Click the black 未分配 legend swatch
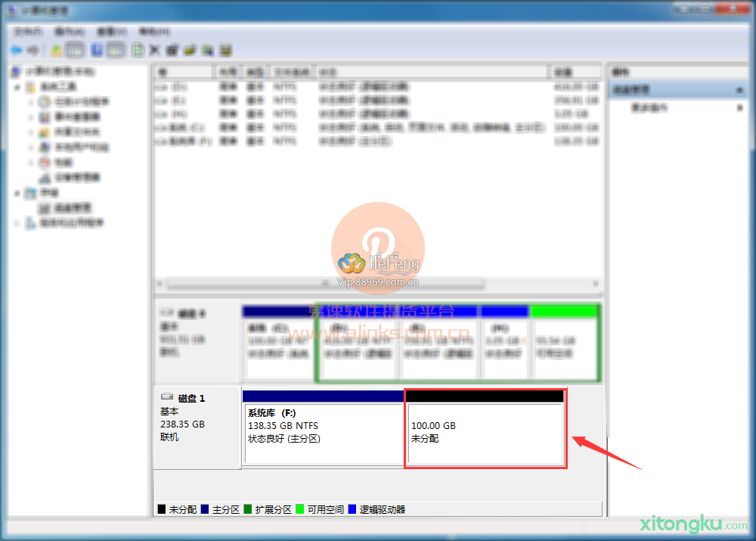Viewport: 756px width, 541px height. point(161,509)
